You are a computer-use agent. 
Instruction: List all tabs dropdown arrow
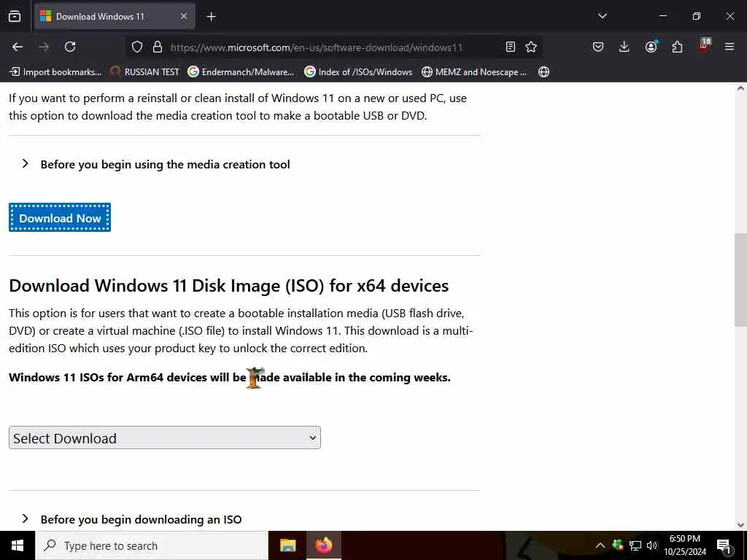tap(602, 16)
